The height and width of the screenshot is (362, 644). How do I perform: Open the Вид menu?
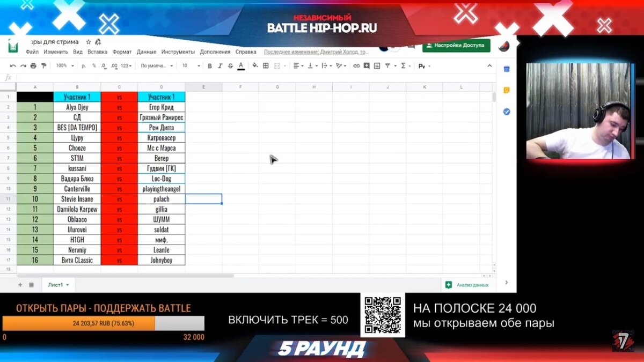pyautogui.click(x=78, y=52)
